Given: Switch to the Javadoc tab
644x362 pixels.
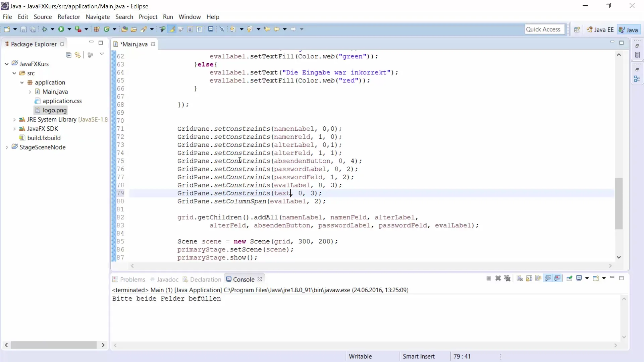Looking at the screenshot, I should coord(164,280).
